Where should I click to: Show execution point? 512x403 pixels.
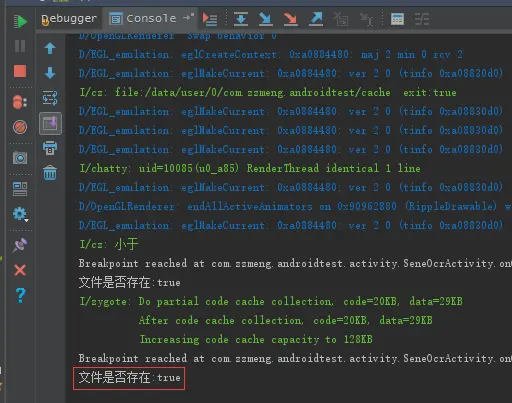(x=210, y=19)
